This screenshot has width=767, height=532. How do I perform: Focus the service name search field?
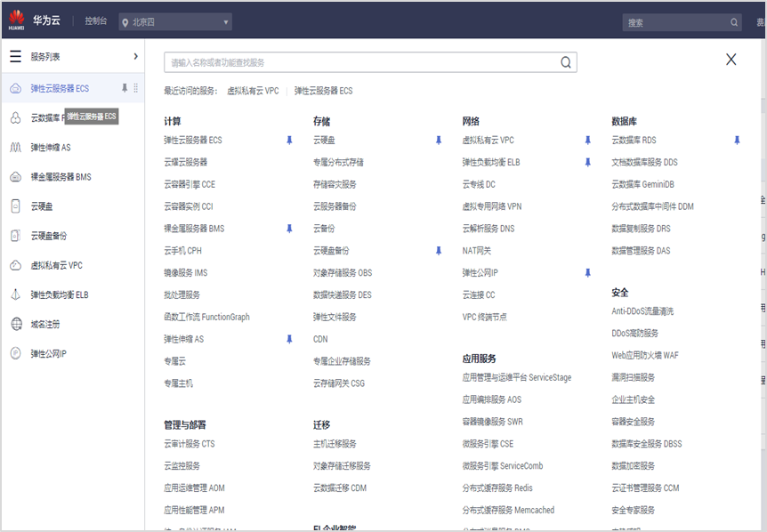pyautogui.click(x=370, y=62)
